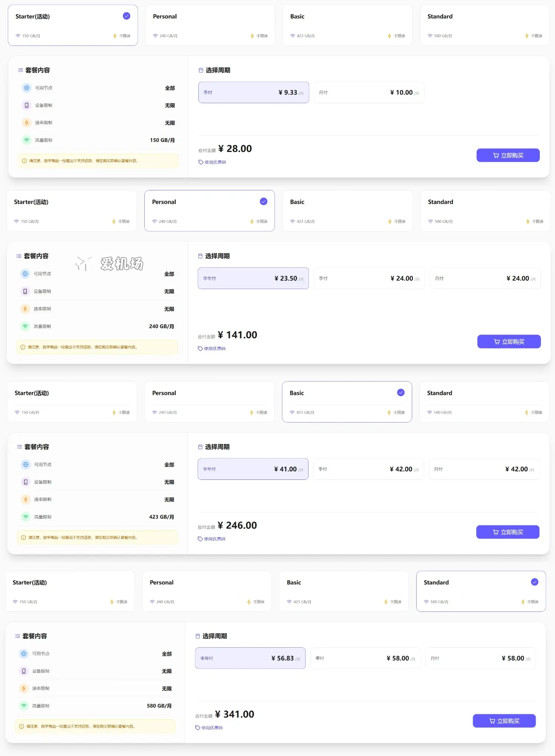
Task: Click the calendar icon beside 选择周期 above ¥ 56.83
Action: 198,636
